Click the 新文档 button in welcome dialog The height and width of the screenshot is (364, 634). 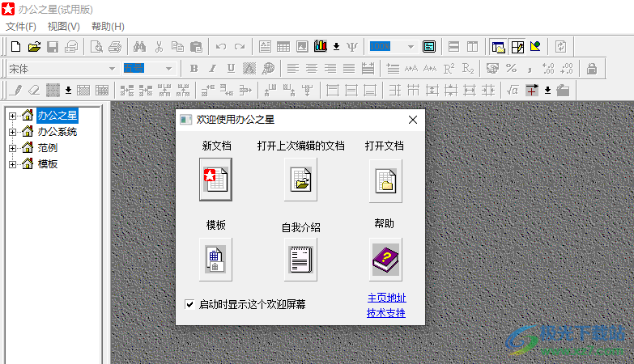pyautogui.click(x=215, y=180)
